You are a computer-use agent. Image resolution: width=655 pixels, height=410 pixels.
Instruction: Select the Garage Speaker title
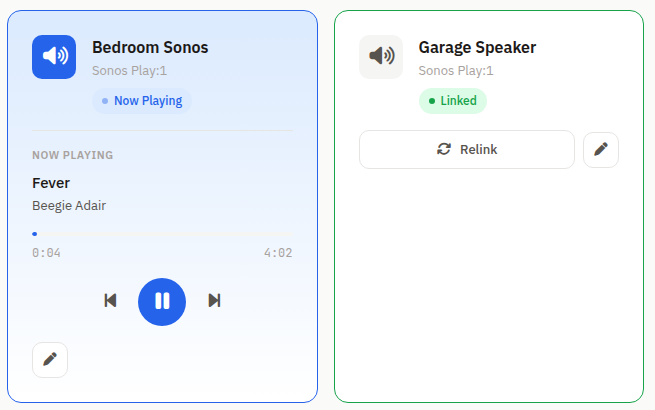[477, 47]
